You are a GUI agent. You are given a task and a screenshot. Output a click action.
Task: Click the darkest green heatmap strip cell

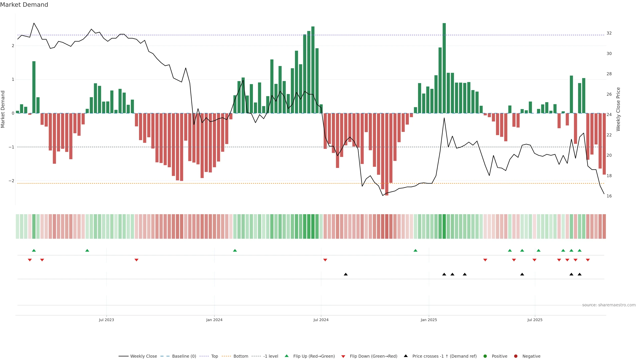point(444,226)
